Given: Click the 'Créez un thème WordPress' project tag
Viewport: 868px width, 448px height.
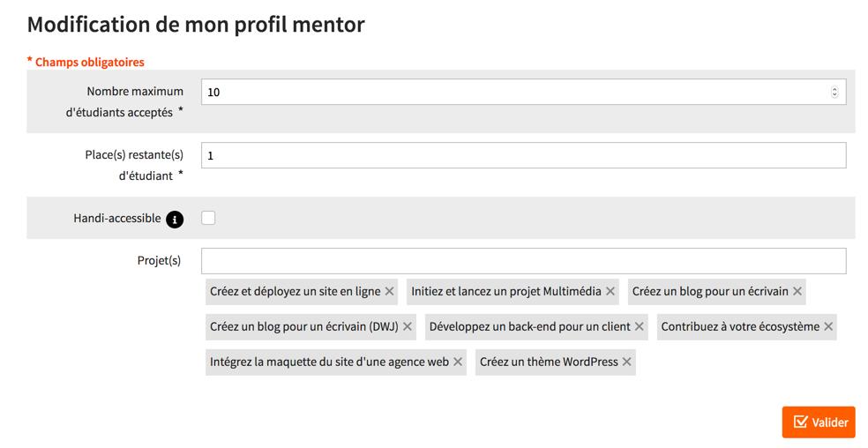Looking at the screenshot, I should point(549,362).
